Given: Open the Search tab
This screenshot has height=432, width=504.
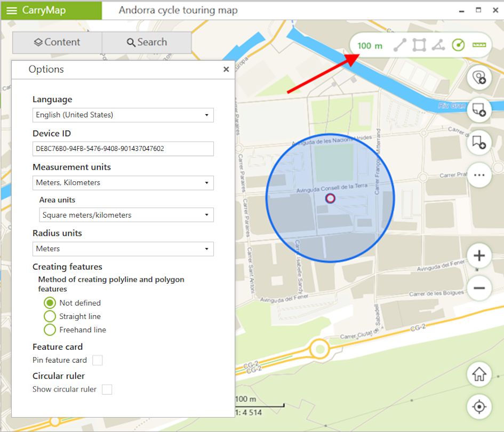Looking at the screenshot, I should (x=147, y=43).
